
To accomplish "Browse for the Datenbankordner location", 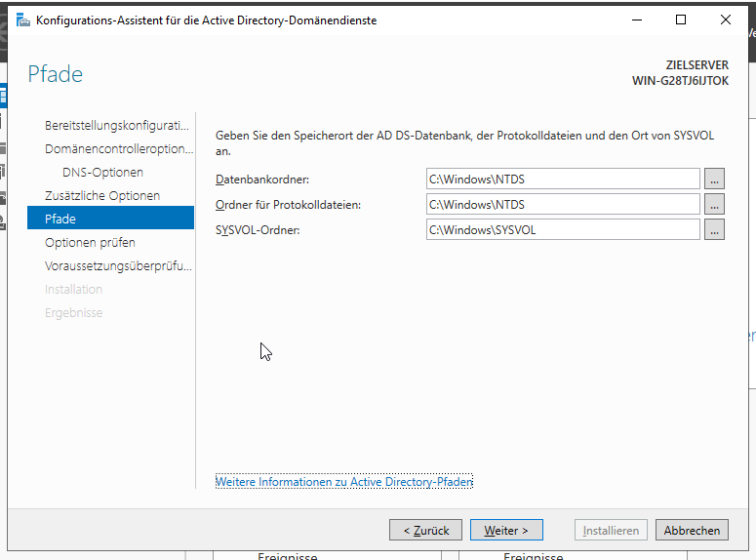I will (715, 179).
